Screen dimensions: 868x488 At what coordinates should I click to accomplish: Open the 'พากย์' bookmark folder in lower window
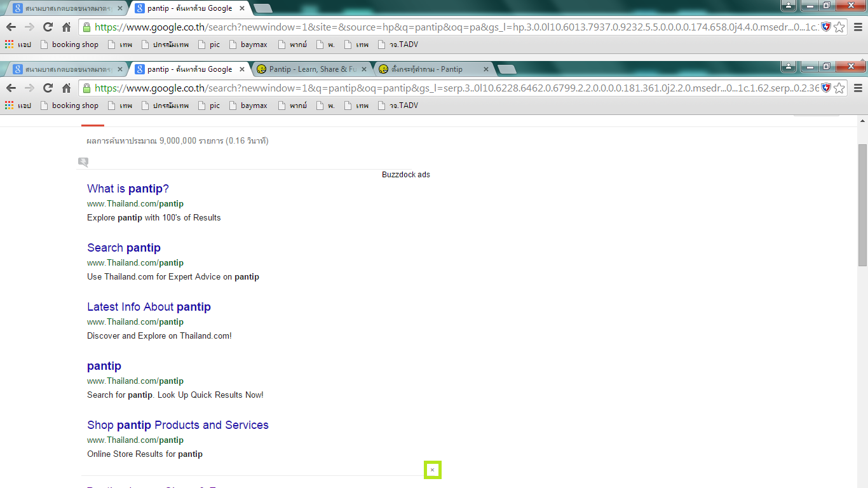pyautogui.click(x=293, y=105)
